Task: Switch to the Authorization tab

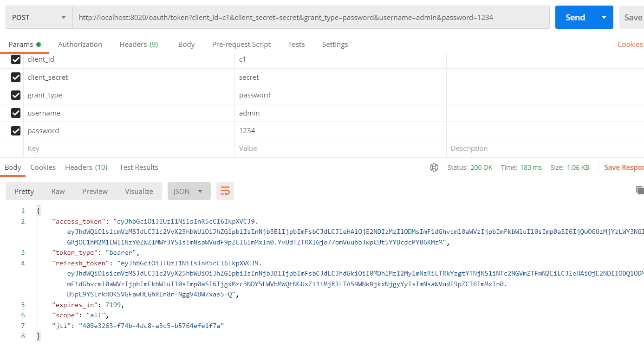Action: [80, 44]
